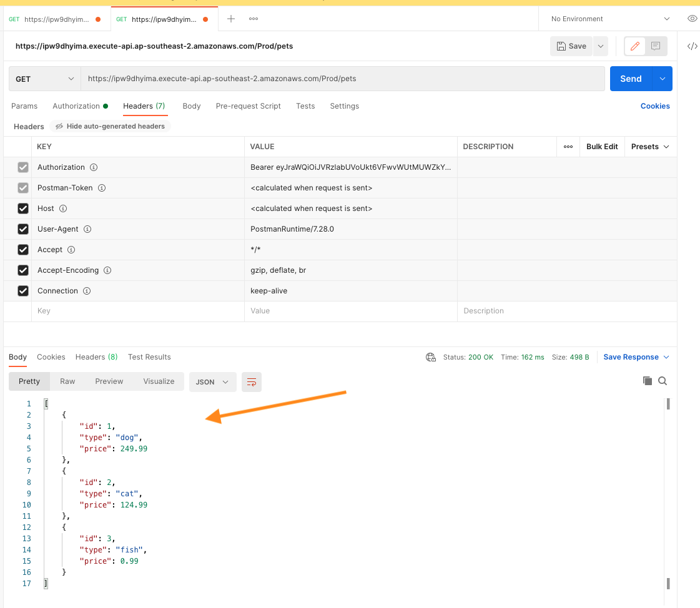700x608 pixels.
Task: Click the info icon next to Accept-Encoding
Action: click(107, 270)
